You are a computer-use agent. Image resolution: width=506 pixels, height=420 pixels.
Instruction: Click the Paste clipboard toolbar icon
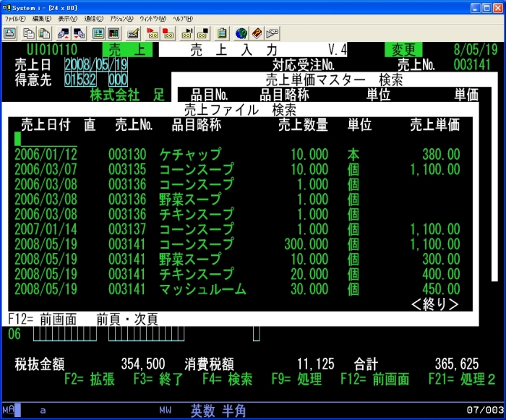44,33
